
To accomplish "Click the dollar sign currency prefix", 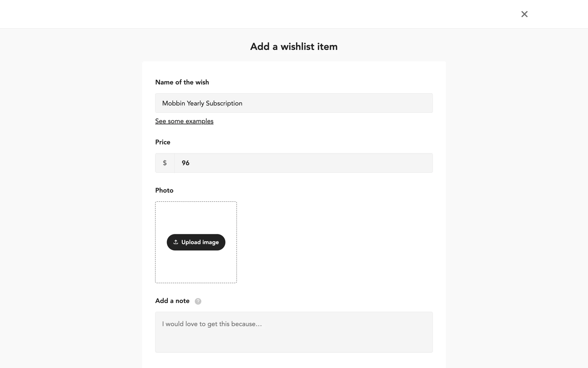I will [x=165, y=163].
